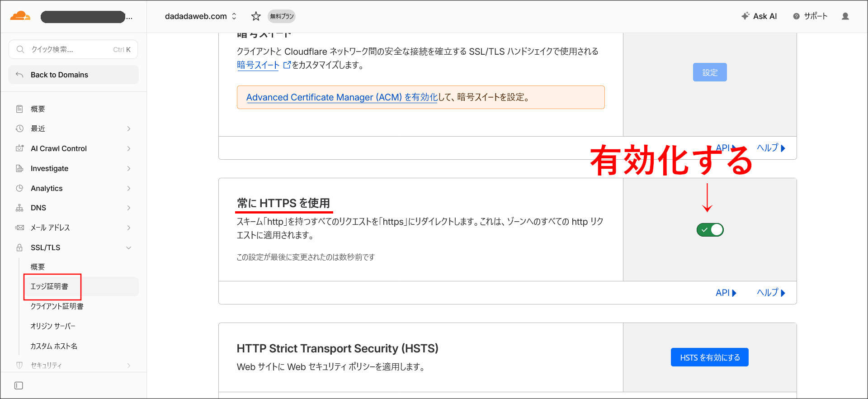Click the サポート help icon
868x399 pixels.
click(796, 16)
